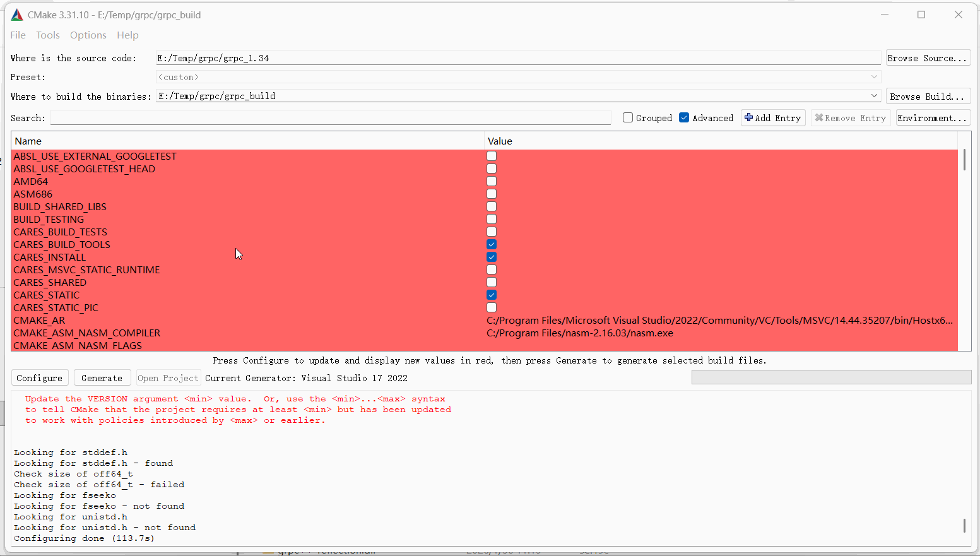980x556 pixels.
Task: Select the BUILD_TESTING row name
Action: (x=49, y=219)
